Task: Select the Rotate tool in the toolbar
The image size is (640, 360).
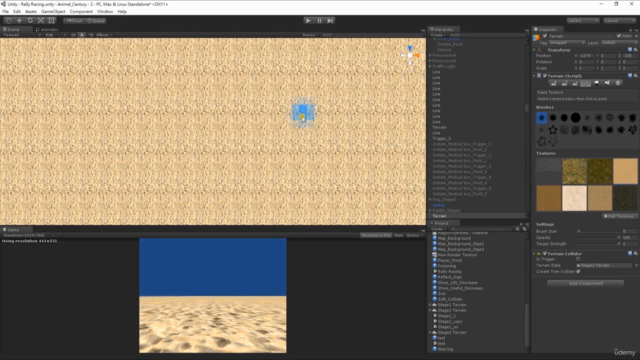Action: click(30, 20)
